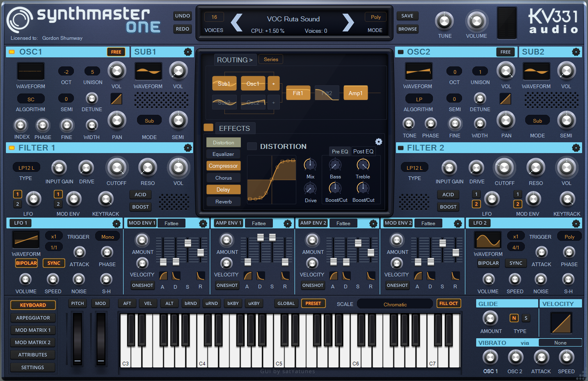Select OSC2 waveform display
588x381 pixels.
click(x=419, y=71)
